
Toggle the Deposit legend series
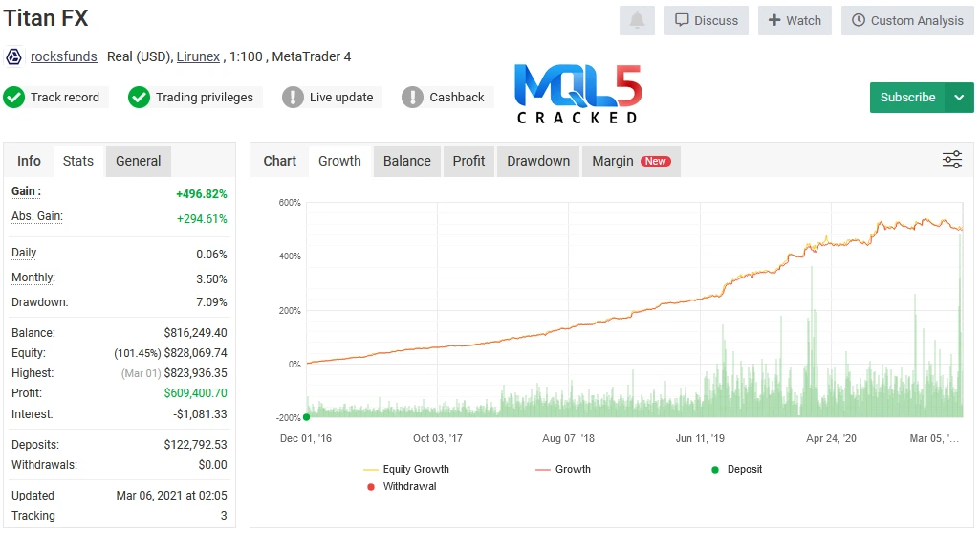737,470
